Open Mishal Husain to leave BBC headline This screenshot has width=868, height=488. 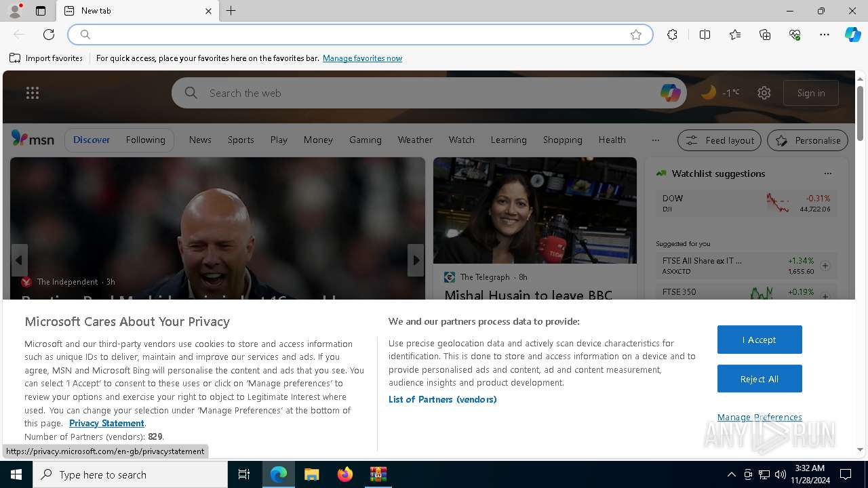click(528, 295)
